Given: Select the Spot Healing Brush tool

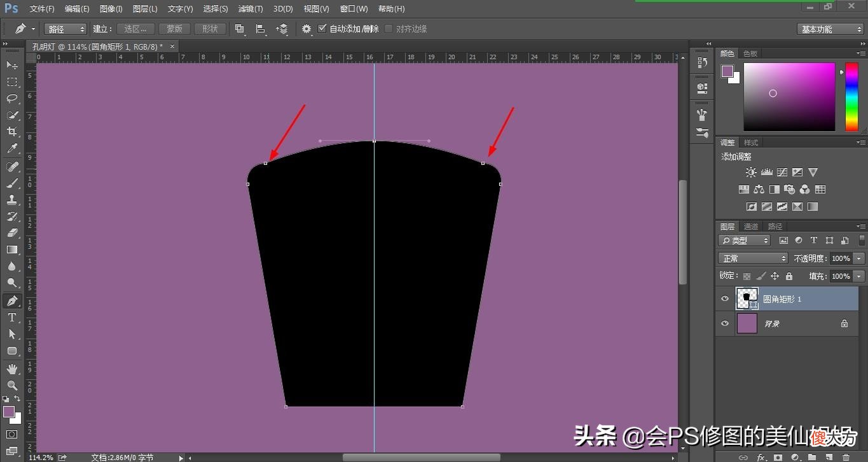Looking at the screenshot, I should click(x=12, y=167).
